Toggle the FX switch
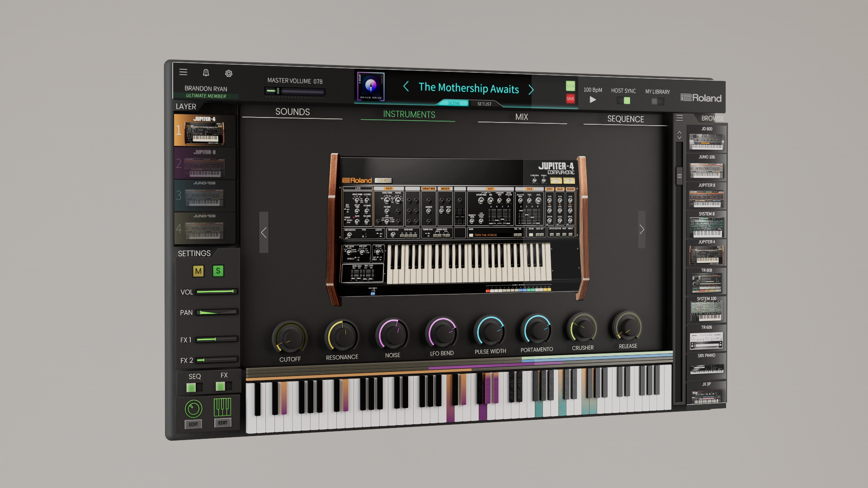The width and height of the screenshot is (868, 488). coord(224,386)
